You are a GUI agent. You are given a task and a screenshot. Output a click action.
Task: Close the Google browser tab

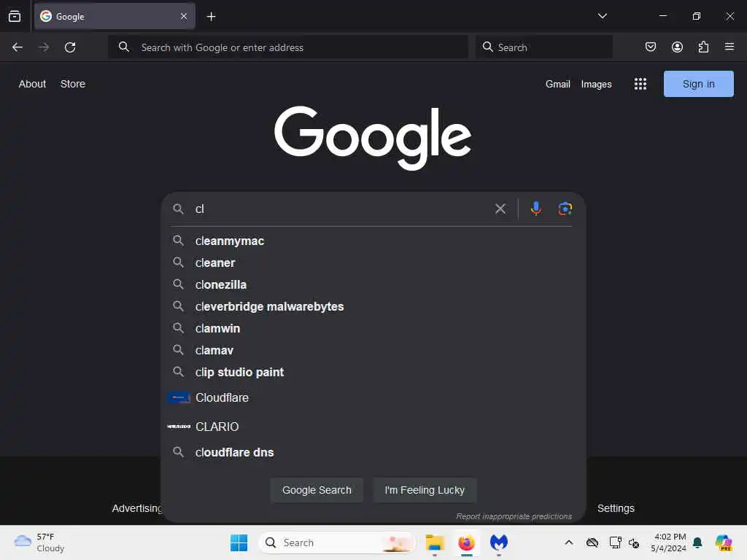point(184,16)
